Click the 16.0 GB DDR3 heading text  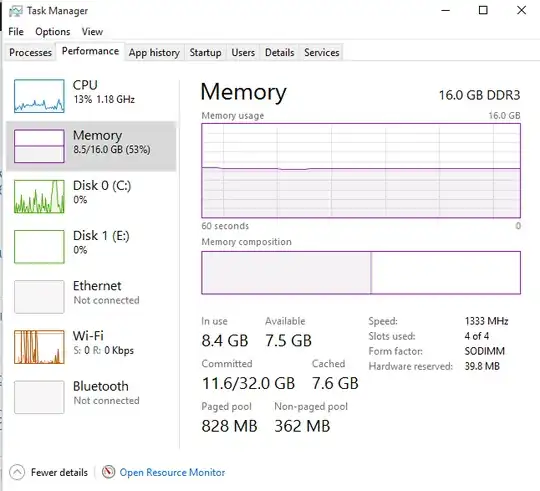(479, 95)
